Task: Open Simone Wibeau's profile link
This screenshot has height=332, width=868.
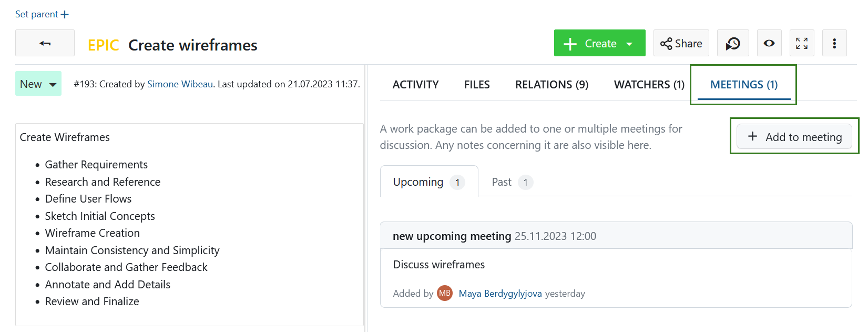Action: 180,84
